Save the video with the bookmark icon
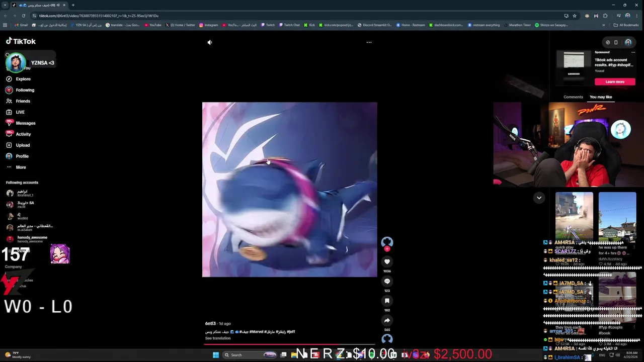This screenshot has height=362, width=644. point(387,301)
